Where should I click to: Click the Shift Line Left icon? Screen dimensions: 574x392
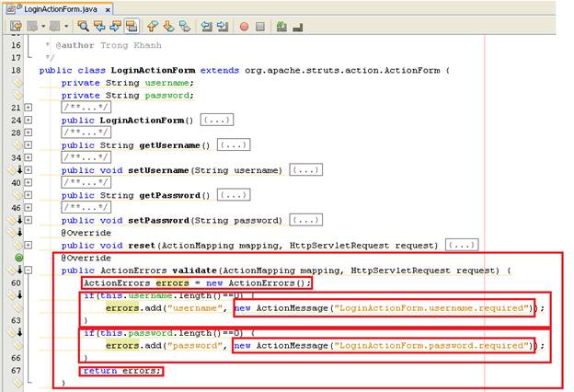tap(207, 27)
